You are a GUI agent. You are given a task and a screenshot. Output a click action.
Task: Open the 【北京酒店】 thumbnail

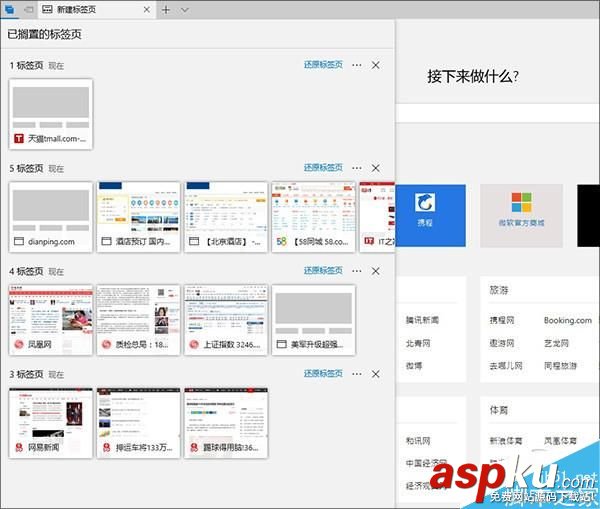pyautogui.click(x=226, y=217)
